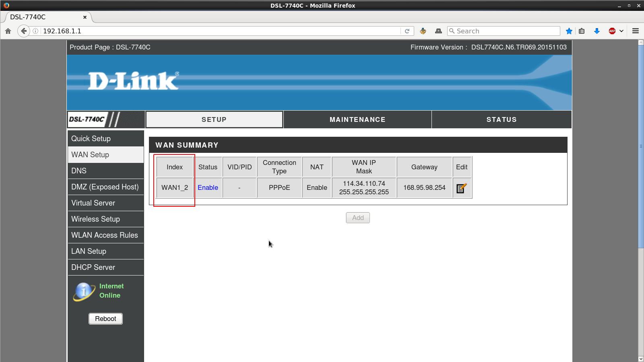Click the Edit icon for WAN1_2

(x=462, y=188)
